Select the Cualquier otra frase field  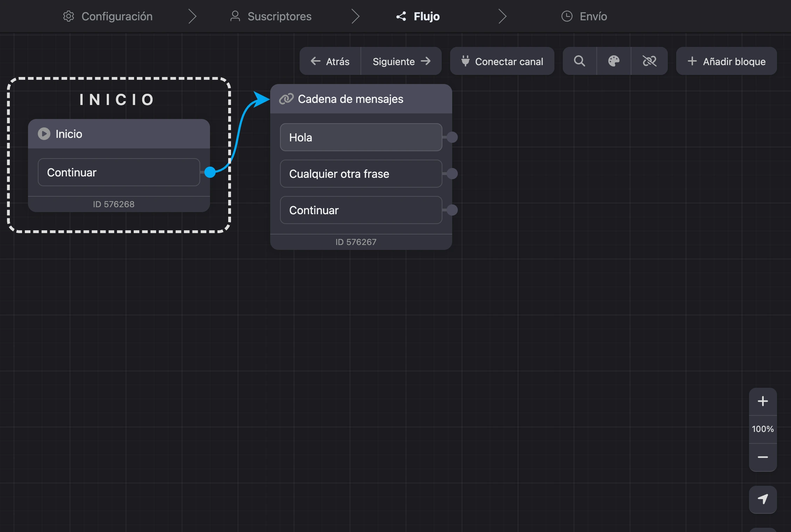tap(361, 174)
